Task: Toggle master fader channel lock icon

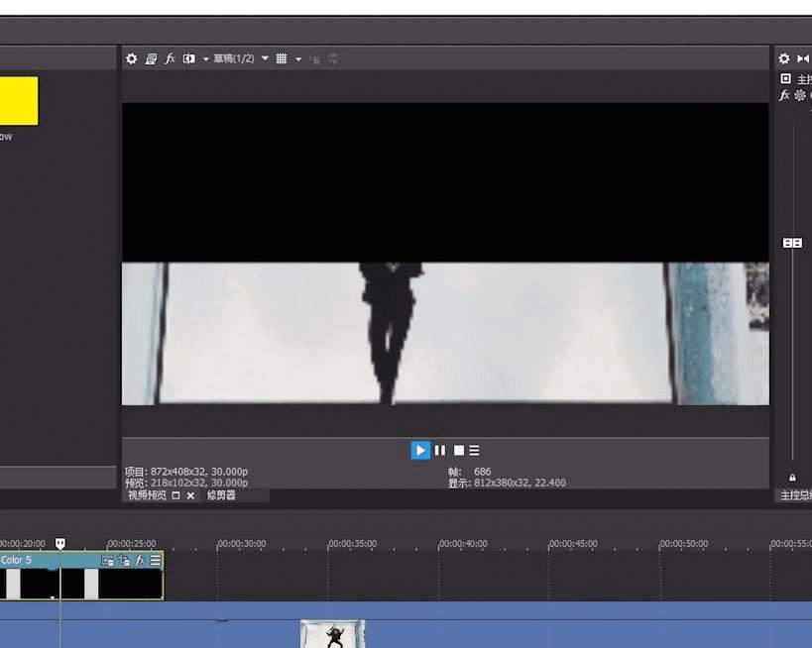Action: [792, 478]
